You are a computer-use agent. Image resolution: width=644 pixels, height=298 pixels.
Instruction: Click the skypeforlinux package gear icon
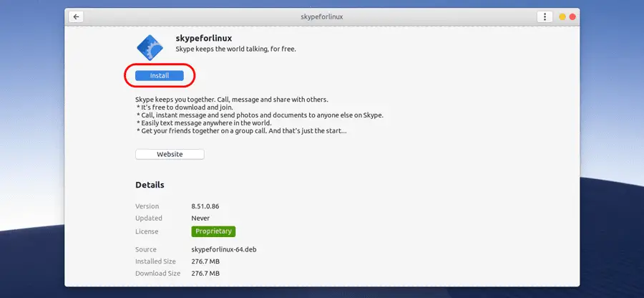(x=150, y=48)
